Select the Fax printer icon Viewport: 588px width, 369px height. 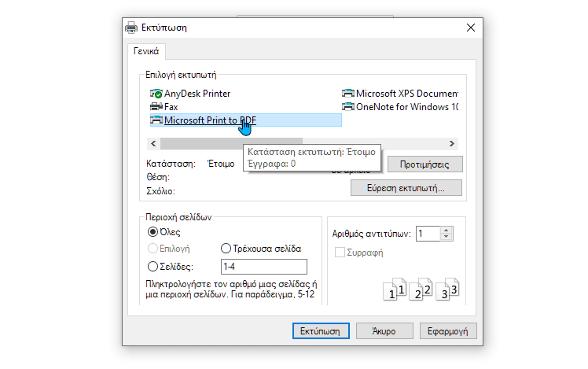(156, 107)
